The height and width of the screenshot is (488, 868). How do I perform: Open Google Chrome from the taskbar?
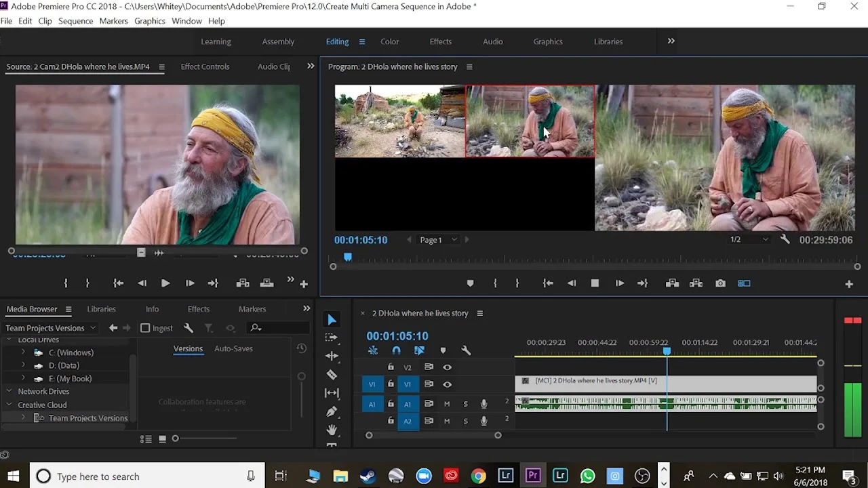(x=478, y=476)
